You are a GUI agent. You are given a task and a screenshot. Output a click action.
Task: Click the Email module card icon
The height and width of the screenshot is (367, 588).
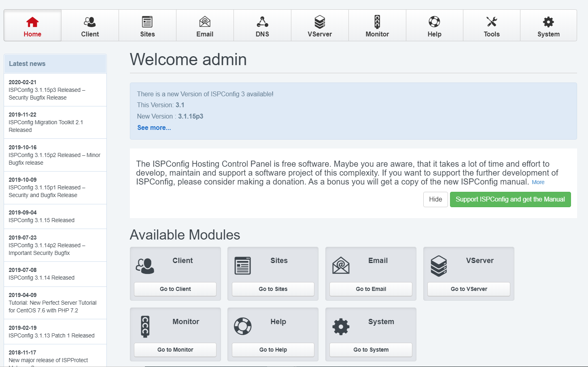point(341,265)
